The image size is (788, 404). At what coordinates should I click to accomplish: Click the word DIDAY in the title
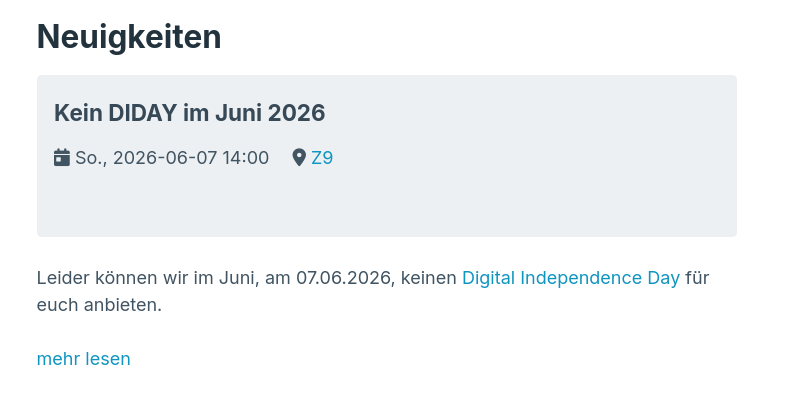[x=142, y=113]
